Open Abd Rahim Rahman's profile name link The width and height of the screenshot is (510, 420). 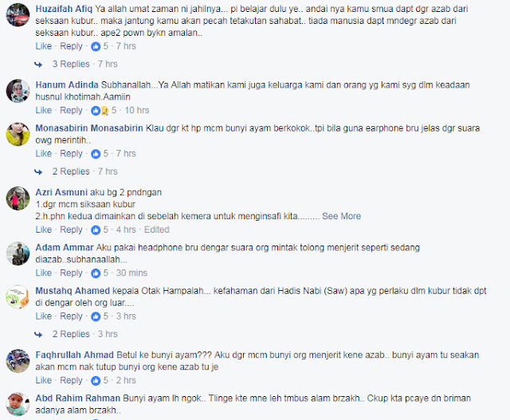tap(78, 398)
